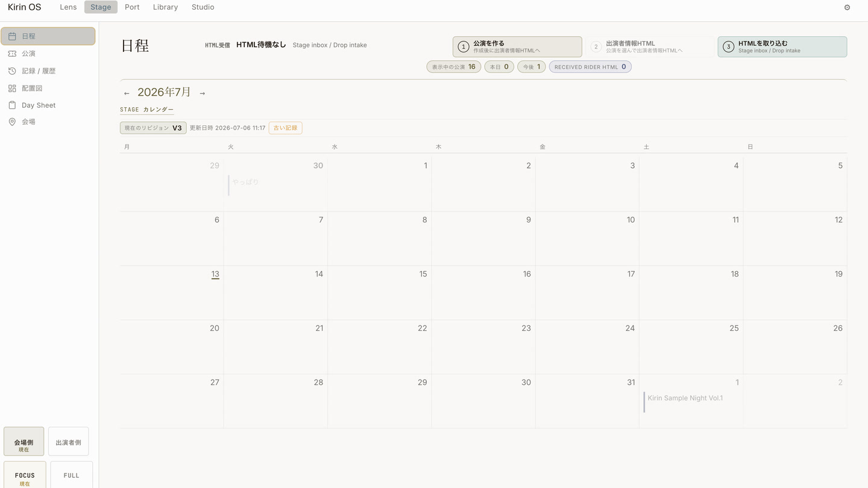This screenshot has width=868, height=488.
Task: Click the Kirin OS logo text
Action: point(25,7)
